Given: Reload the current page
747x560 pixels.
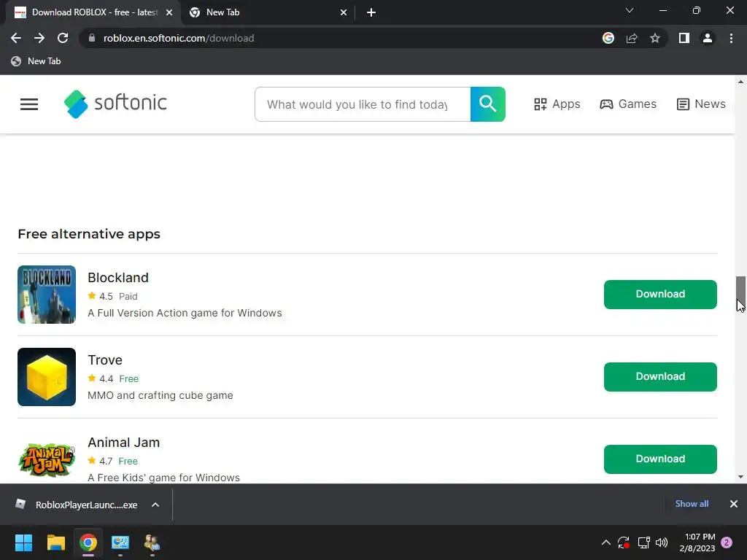Looking at the screenshot, I should tap(63, 38).
